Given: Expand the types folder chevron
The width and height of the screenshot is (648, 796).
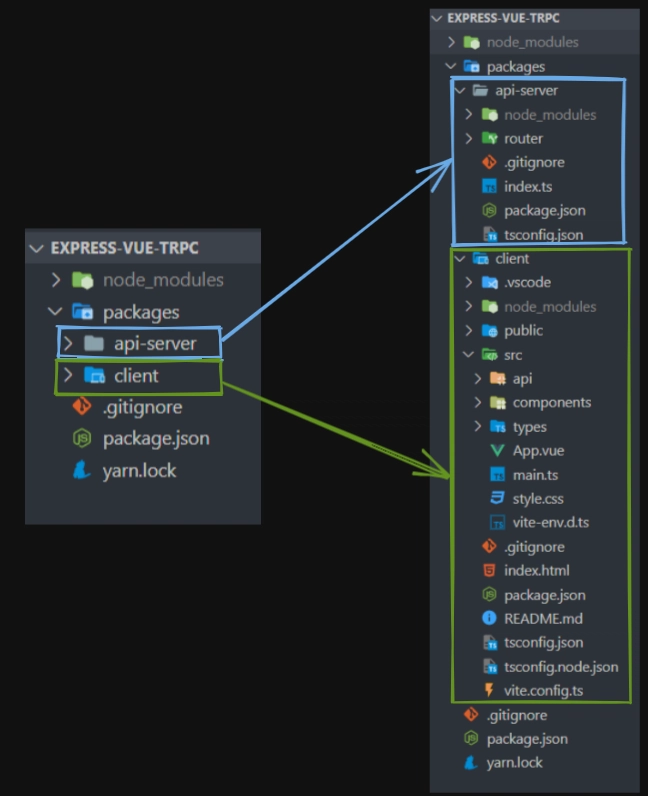Looking at the screenshot, I should click(477, 427).
